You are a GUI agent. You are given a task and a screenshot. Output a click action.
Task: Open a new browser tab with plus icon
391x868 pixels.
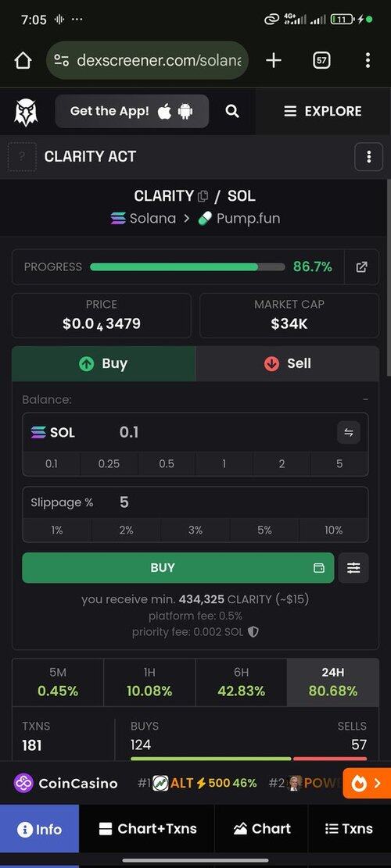[x=274, y=60]
